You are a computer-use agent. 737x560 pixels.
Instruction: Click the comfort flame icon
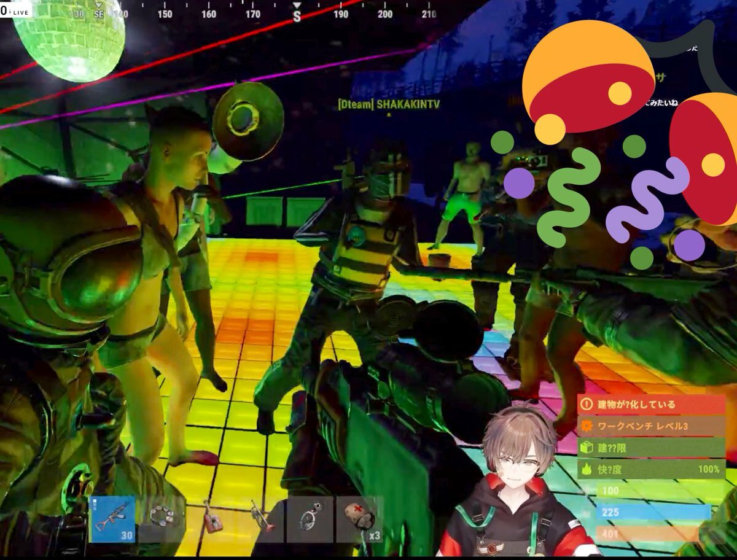pyautogui.click(x=587, y=470)
